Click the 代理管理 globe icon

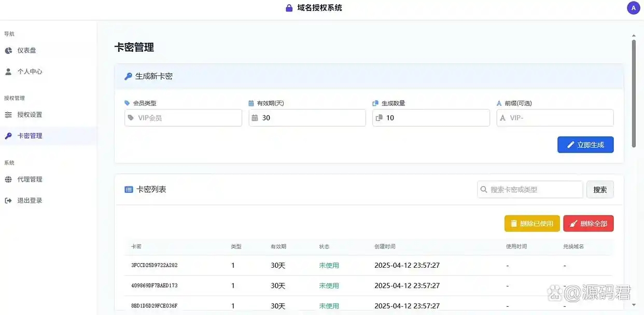(x=8, y=180)
